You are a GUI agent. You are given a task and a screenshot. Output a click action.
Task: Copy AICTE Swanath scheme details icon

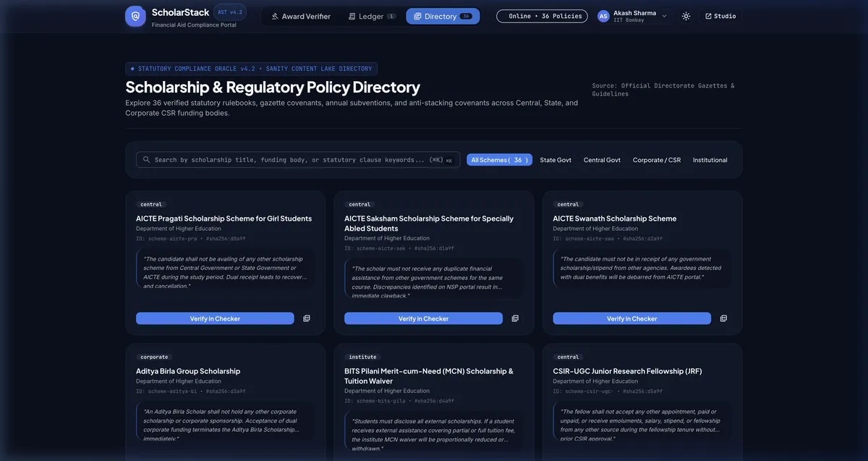[723, 318]
